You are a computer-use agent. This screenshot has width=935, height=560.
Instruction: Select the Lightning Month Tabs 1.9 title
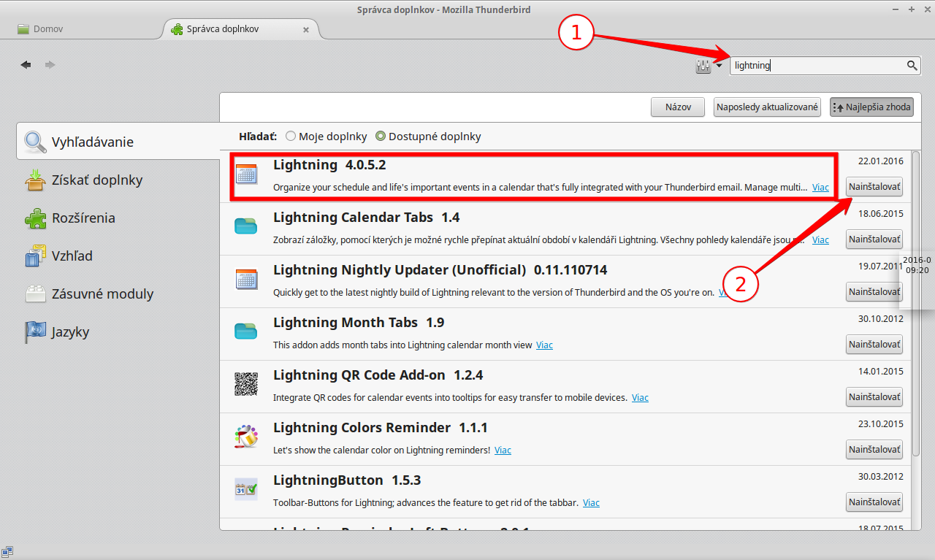(x=359, y=323)
